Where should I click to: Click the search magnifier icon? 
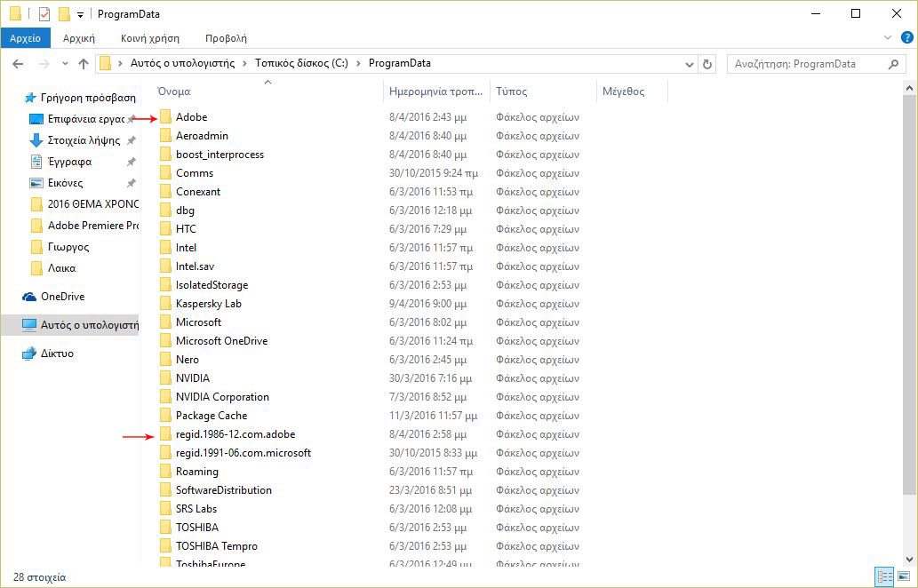[x=893, y=64]
